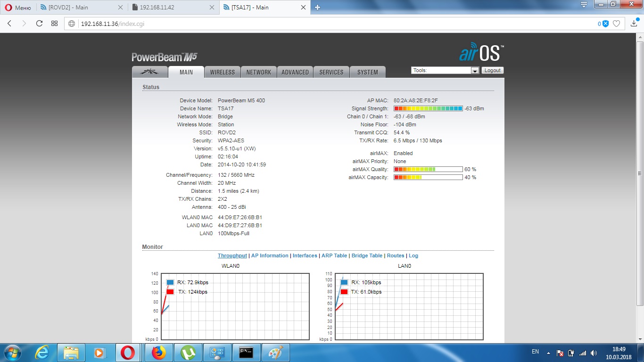The image size is (644, 362).
Task: Click the volume speaker tray icon
Action: tap(594, 353)
